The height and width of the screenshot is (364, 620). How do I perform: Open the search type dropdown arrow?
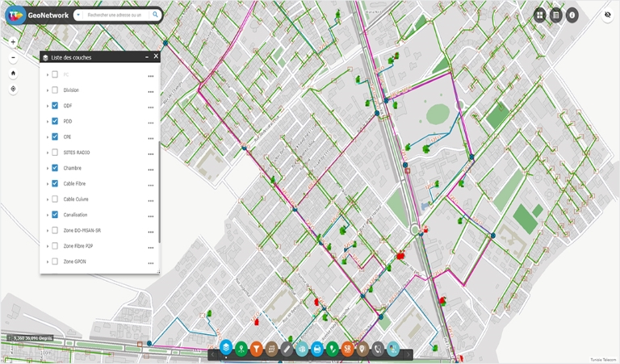click(78, 15)
